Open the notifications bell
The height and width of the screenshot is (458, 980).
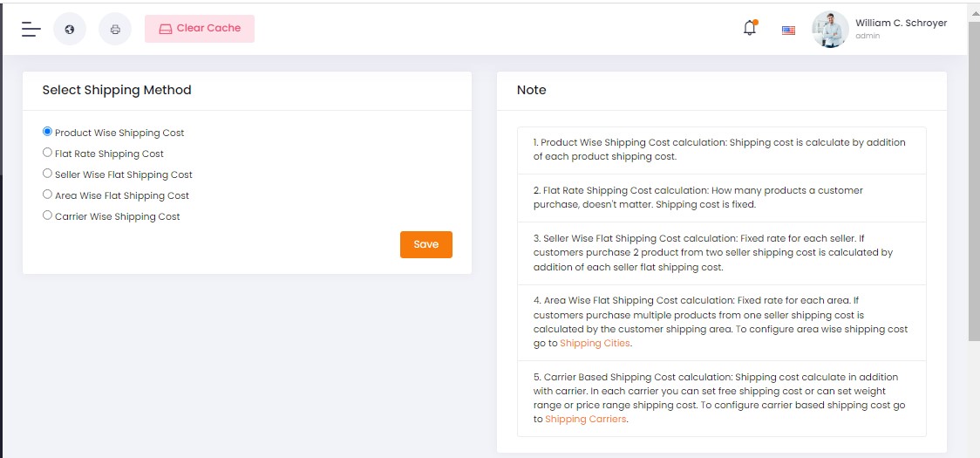click(x=749, y=29)
